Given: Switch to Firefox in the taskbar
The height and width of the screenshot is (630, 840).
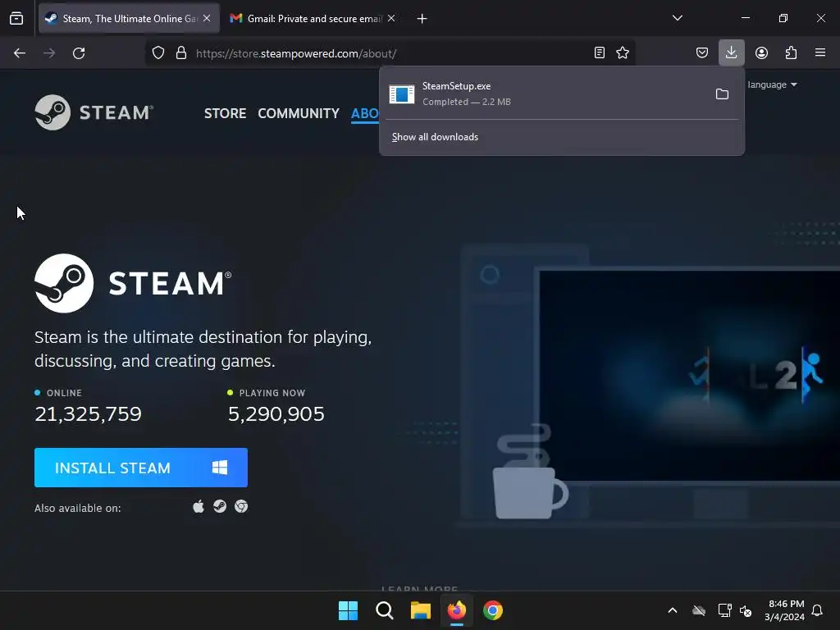Looking at the screenshot, I should pos(457,610).
